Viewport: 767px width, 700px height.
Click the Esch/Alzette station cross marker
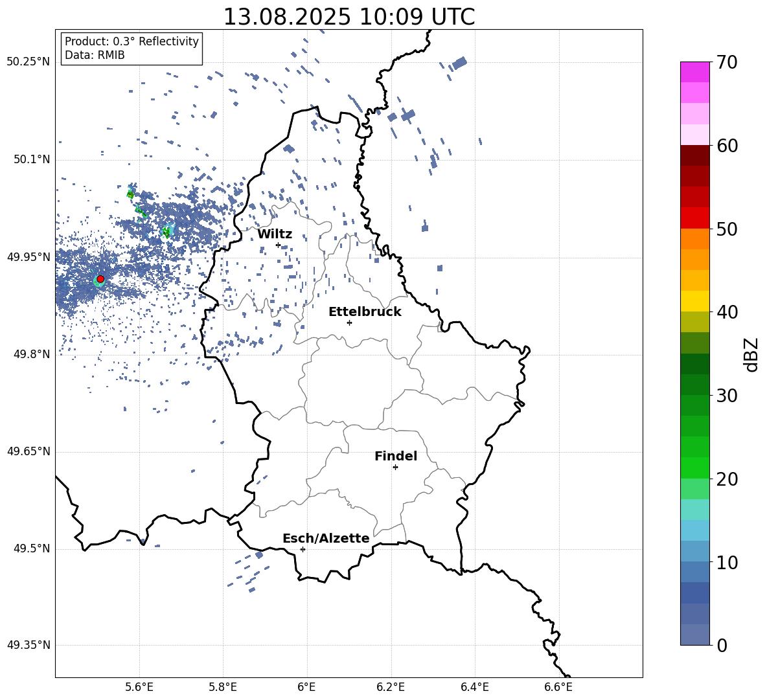coord(303,549)
